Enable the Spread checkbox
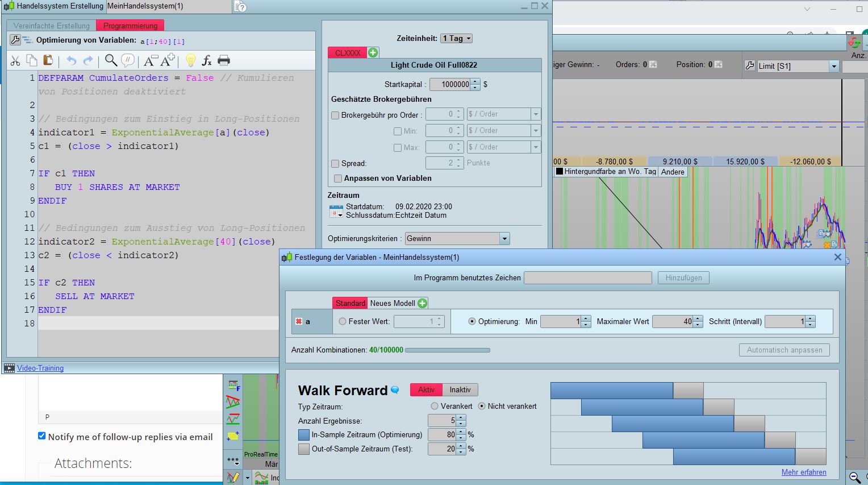 tap(335, 164)
